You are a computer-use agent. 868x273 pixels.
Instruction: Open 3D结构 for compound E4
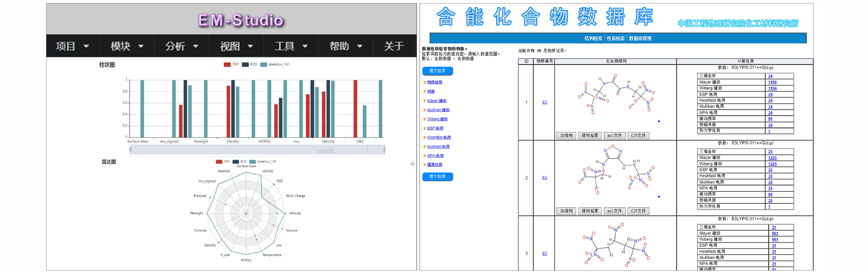(566, 211)
